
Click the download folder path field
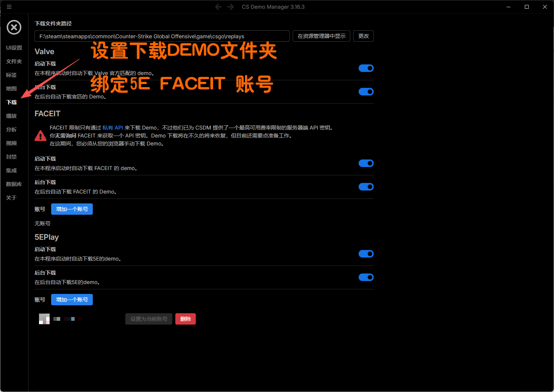(x=162, y=36)
